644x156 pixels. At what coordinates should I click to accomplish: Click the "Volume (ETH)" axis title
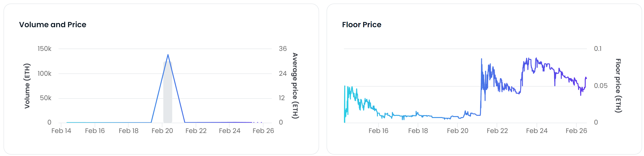[27, 86]
